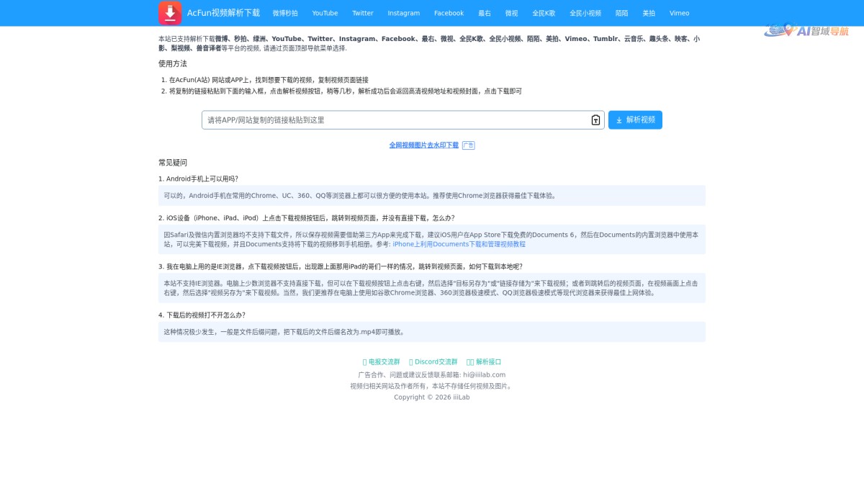The height and width of the screenshot is (504, 864).
Task: Click the 解析视频 parse button
Action: (x=635, y=120)
